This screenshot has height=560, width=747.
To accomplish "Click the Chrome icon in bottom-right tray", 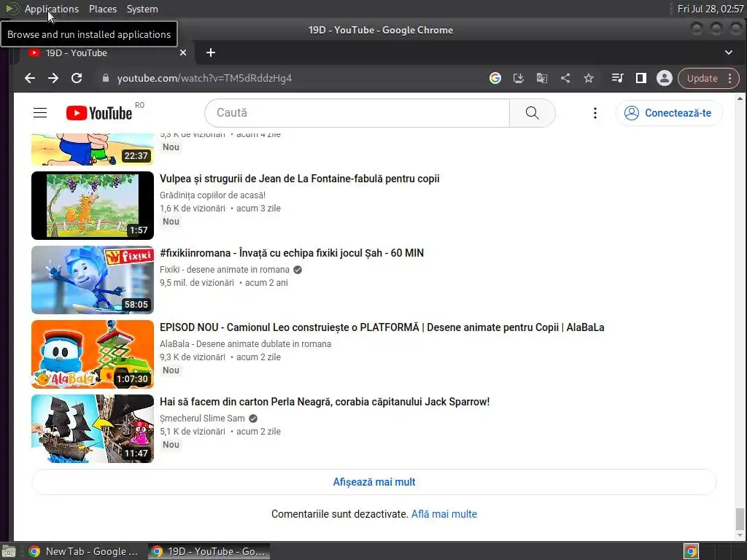I will coord(691,551).
